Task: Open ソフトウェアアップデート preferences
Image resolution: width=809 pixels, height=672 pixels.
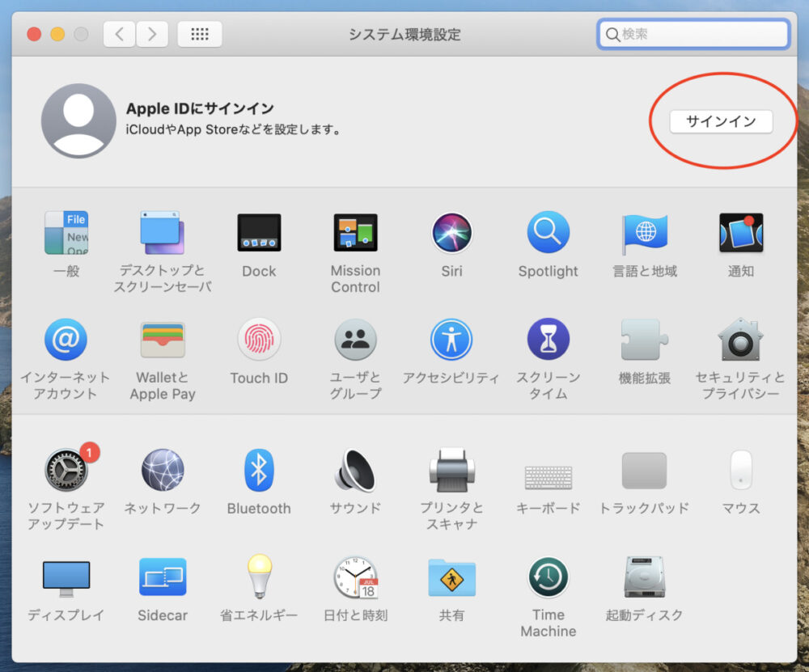Action: [x=66, y=469]
